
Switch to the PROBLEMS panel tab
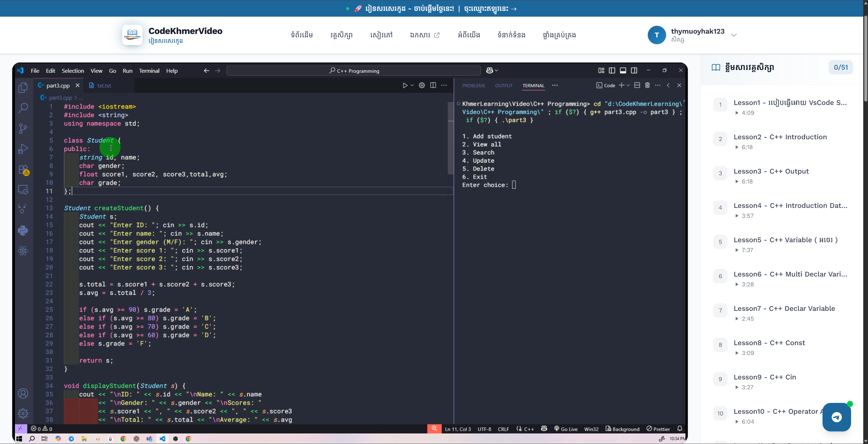pyautogui.click(x=473, y=86)
